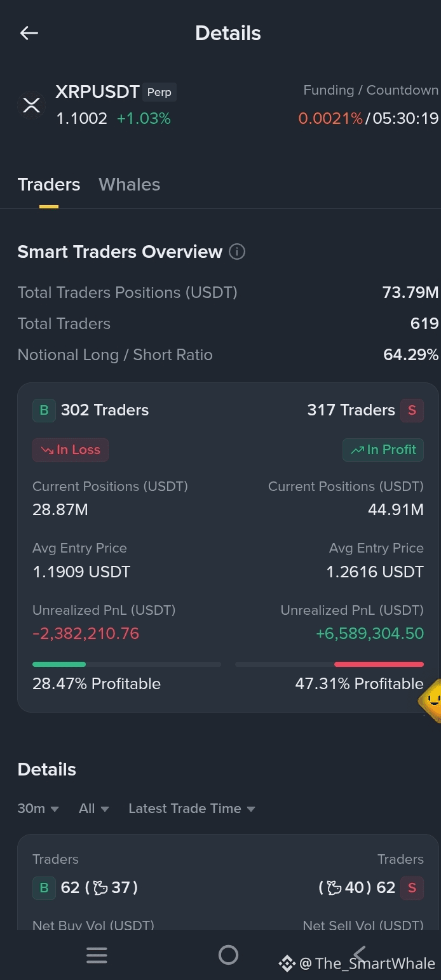Tap the In Profit tag
Viewport: 441px width, 980px height.
coord(383,450)
